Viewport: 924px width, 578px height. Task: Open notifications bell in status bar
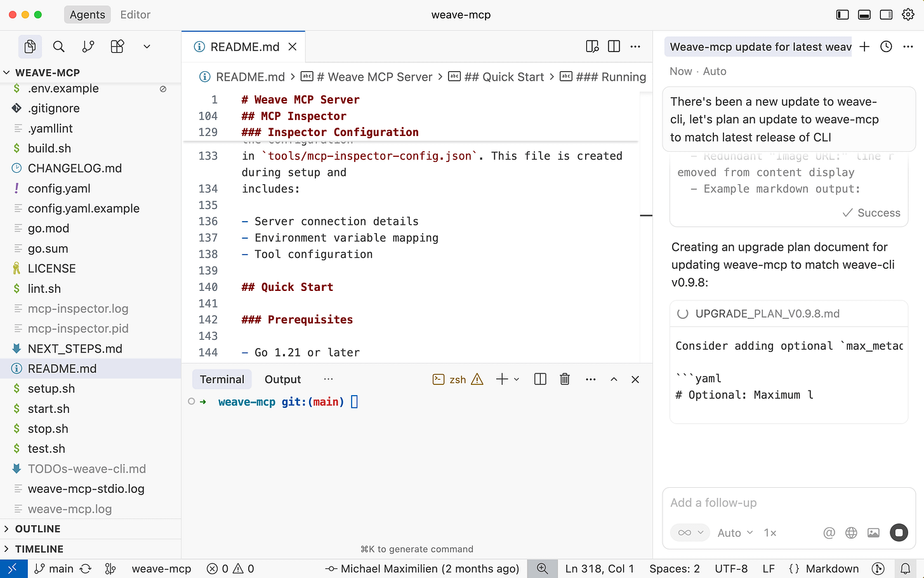point(906,569)
